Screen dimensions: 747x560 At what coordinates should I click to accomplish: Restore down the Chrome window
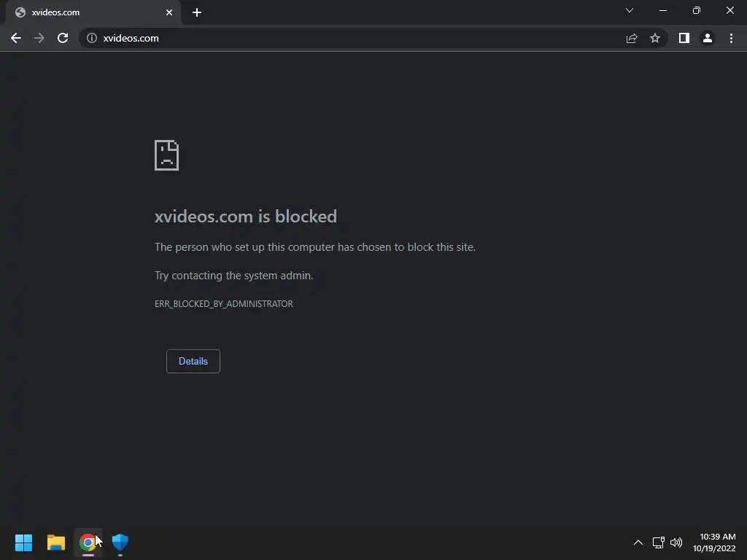click(x=697, y=10)
